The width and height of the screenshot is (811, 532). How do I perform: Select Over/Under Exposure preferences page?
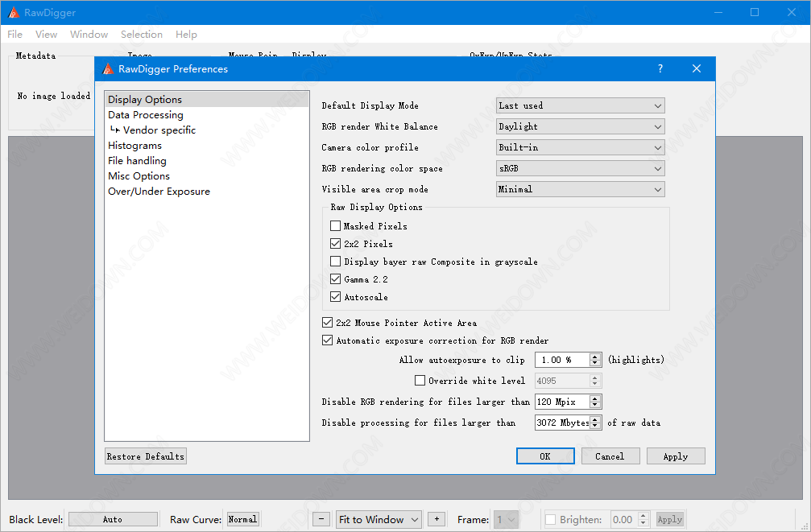click(207, 192)
